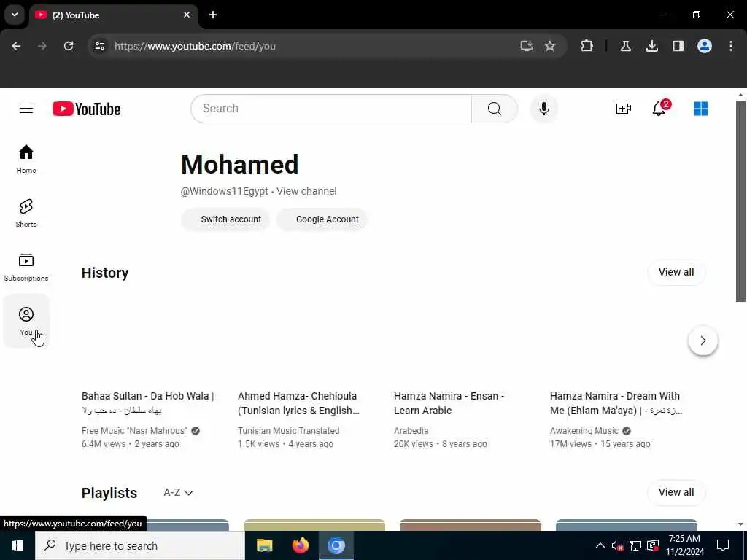
Task: Open the Create video icon
Action: [x=623, y=109]
